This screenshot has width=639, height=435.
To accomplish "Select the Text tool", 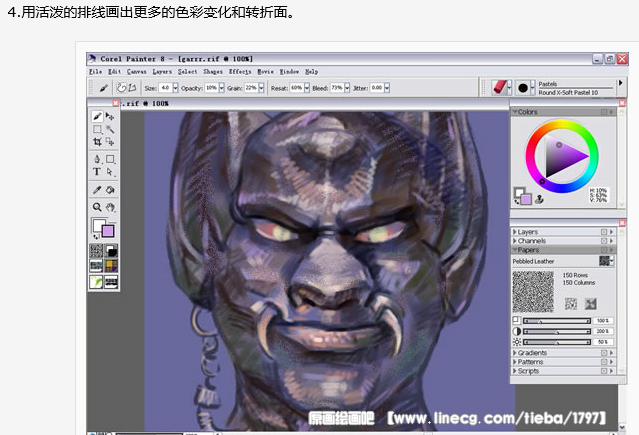I will click(97, 172).
